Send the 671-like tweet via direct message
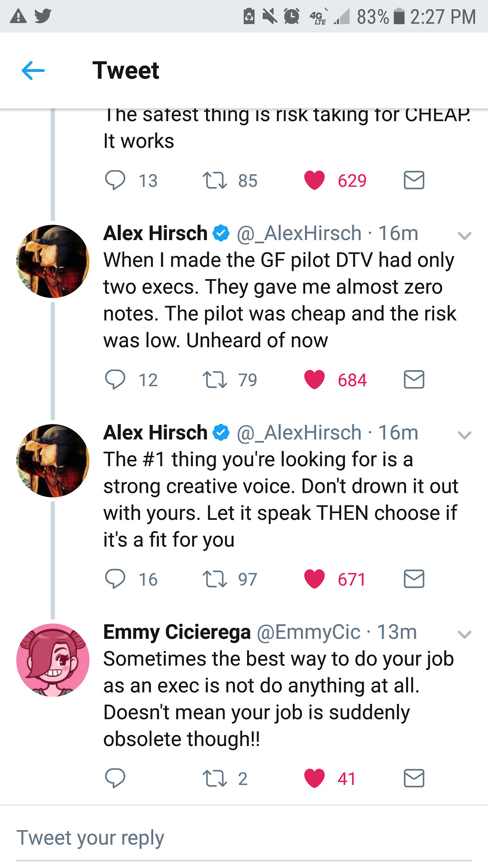488x868 pixels. coord(414,579)
